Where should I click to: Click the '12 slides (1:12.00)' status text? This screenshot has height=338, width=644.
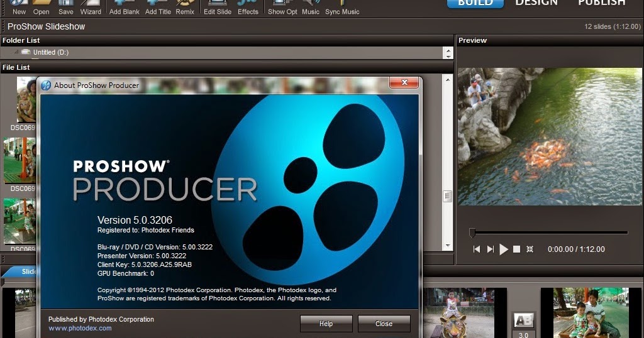coord(613,26)
